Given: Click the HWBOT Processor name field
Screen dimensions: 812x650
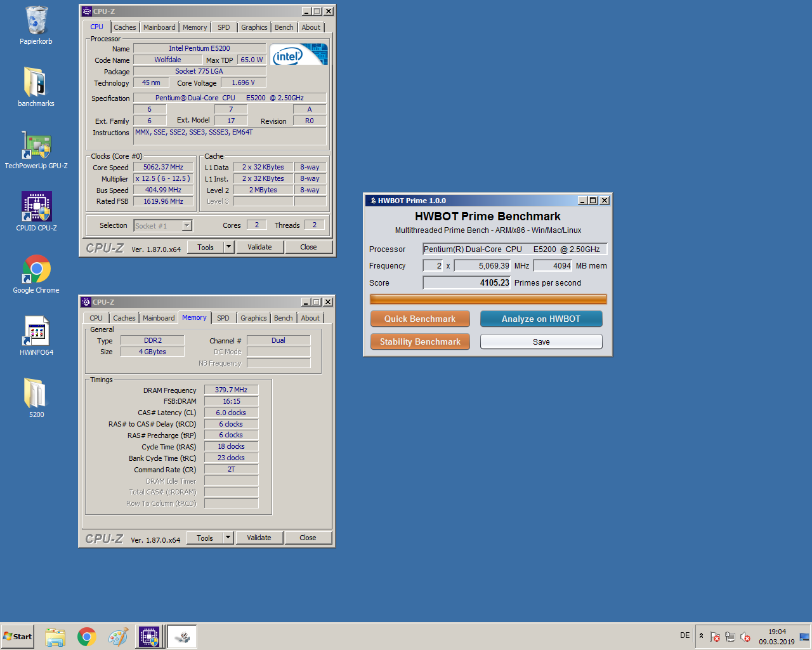Looking at the screenshot, I should click(515, 249).
